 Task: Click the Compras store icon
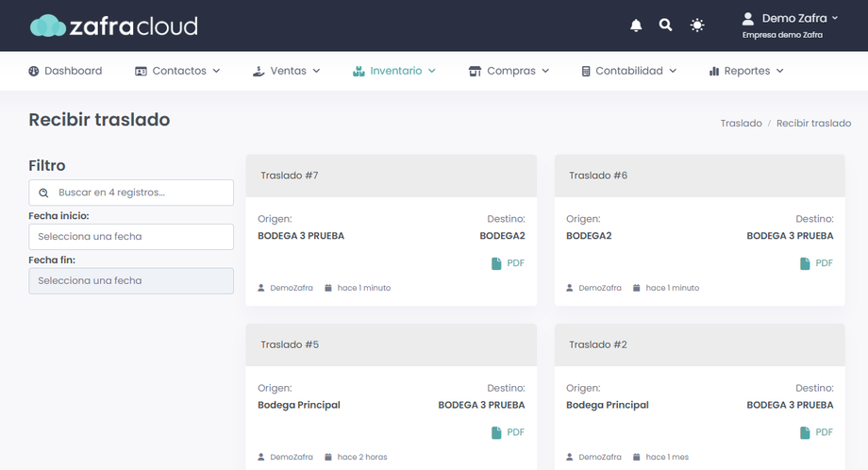point(475,71)
